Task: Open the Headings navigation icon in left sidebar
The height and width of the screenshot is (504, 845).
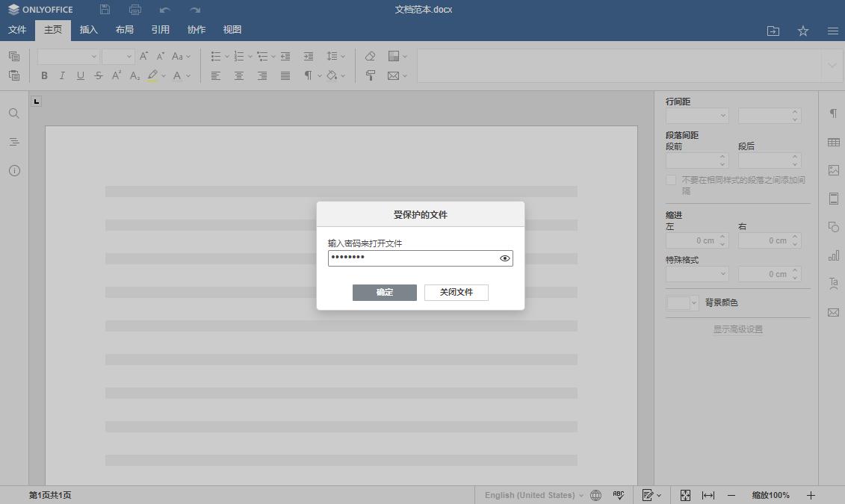Action: [x=14, y=142]
